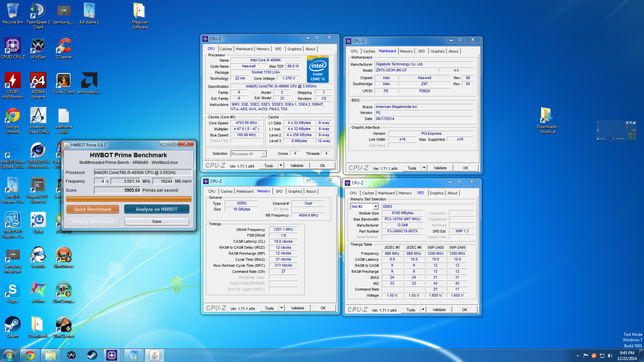The image size is (644, 362).
Task: Open the WildStar game shortcut
Action: coord(38,49)
